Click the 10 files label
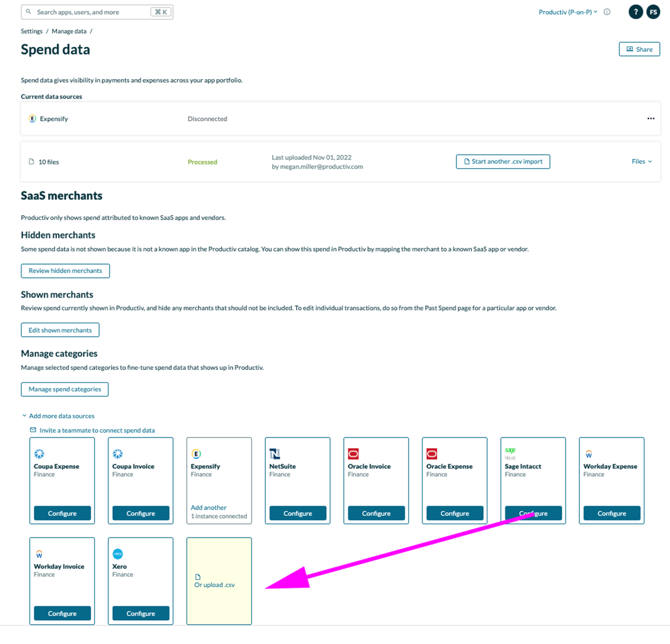Screen dimensions: 670x644 point(49,162)
